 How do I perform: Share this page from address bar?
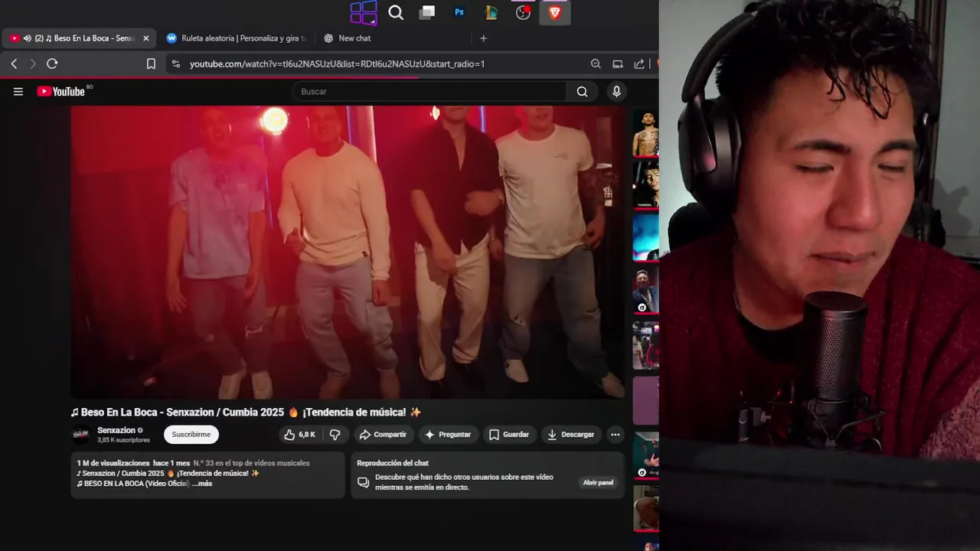[639, 64]
